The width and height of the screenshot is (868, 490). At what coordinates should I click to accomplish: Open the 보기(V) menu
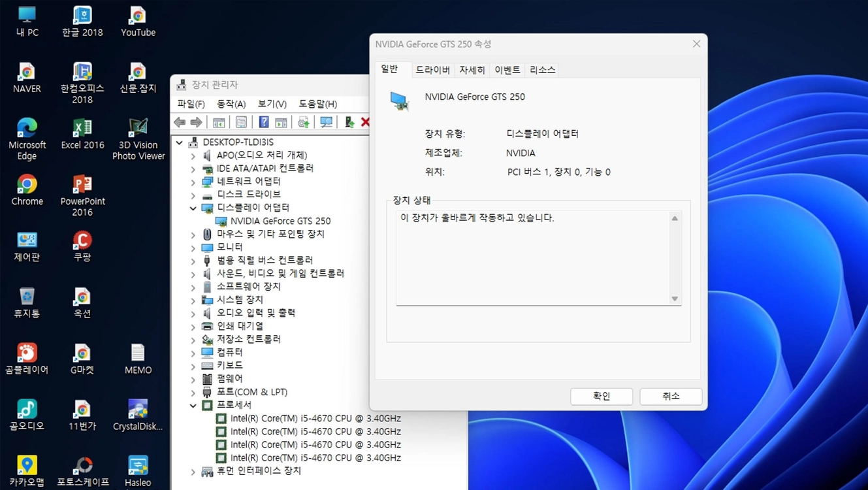tap(272, 104)
